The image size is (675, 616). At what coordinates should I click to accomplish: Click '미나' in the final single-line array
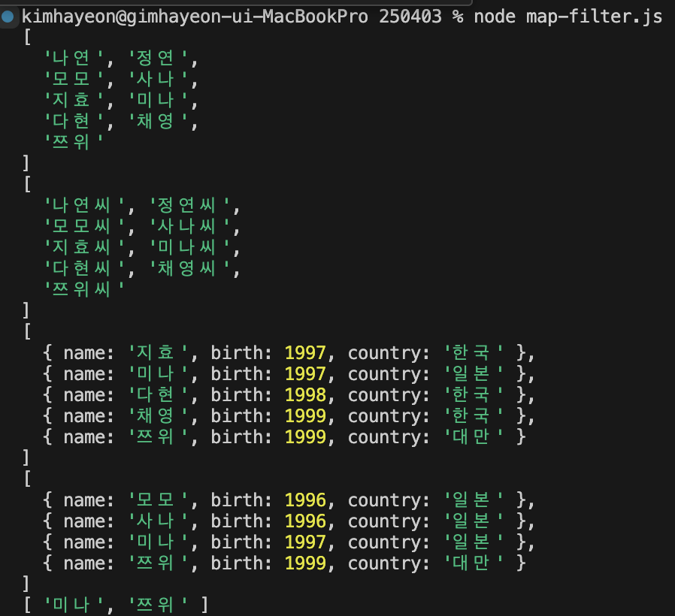point(74,605)
